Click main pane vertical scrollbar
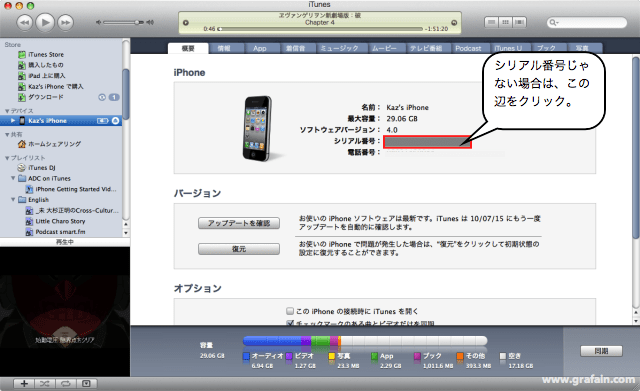 [635, 148]
